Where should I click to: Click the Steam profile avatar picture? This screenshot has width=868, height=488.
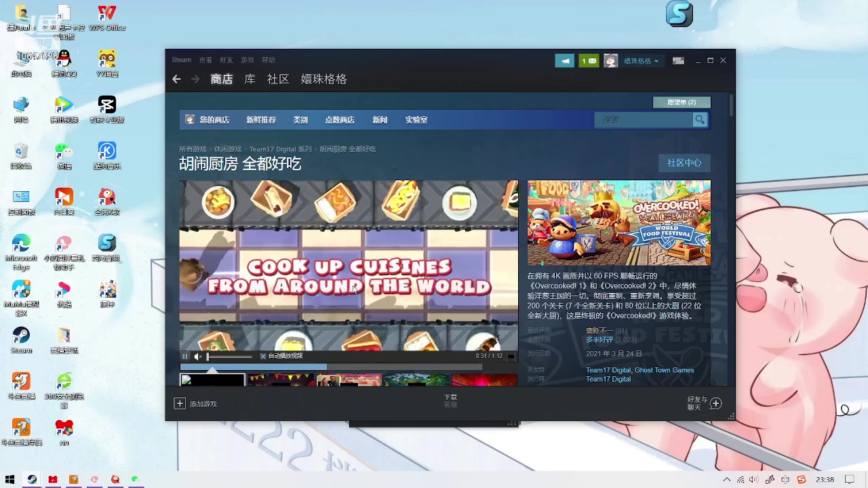click(611, 60)
